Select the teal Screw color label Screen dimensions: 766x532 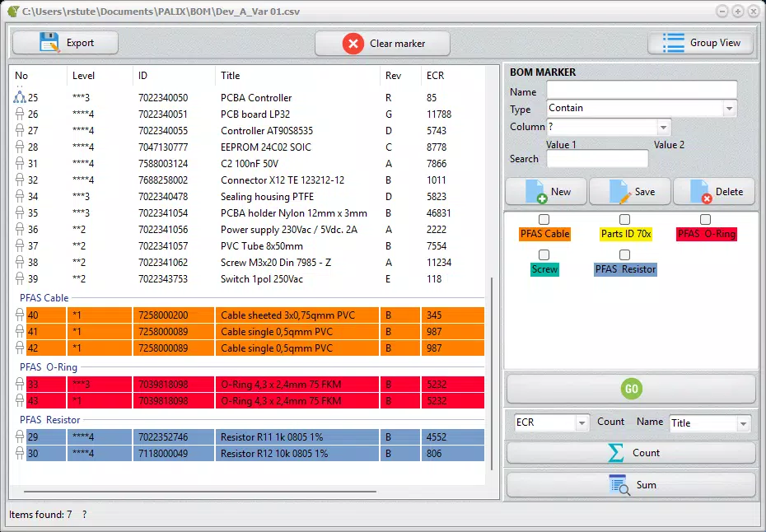pos(544,269)
